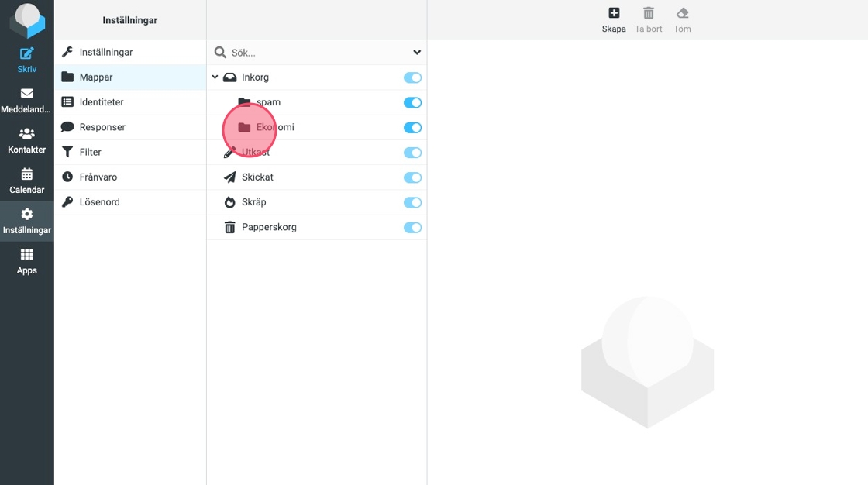Click the Skriv compose icon
This screenshot has width=868, height=485.
pos(26,53)
